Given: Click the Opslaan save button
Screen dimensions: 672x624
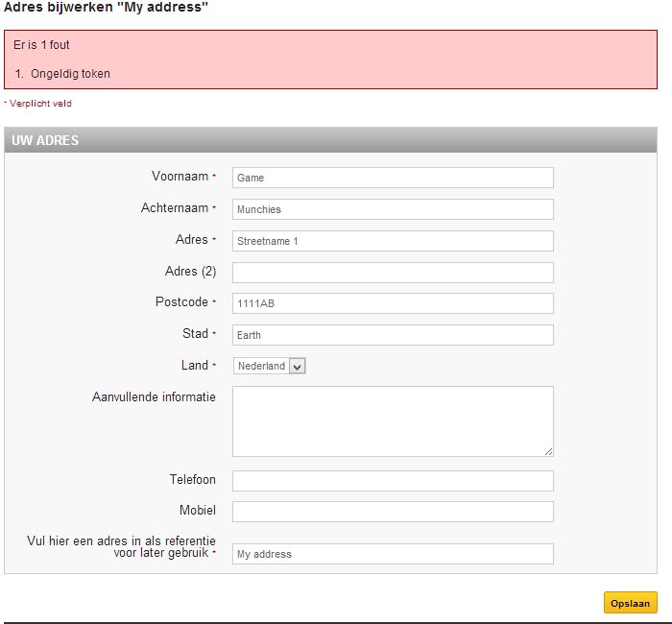Looking at the screenshot, I should pyautogui.click(x=630, y=603).
